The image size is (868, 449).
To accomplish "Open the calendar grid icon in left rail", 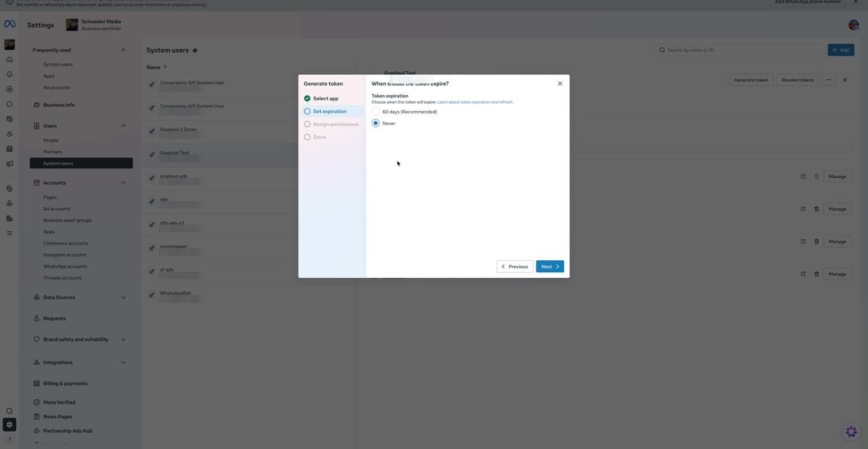I will click(x=9, y=149).
